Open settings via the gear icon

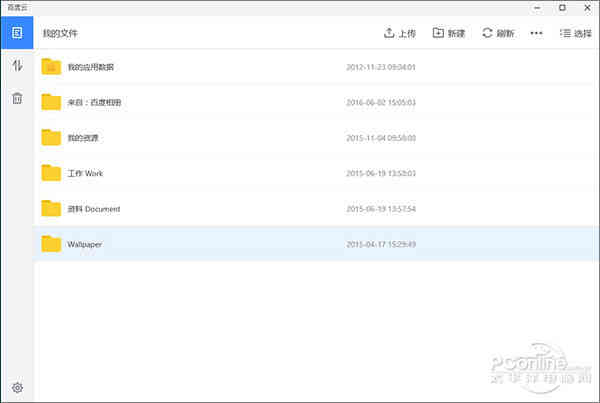[17, 387]
